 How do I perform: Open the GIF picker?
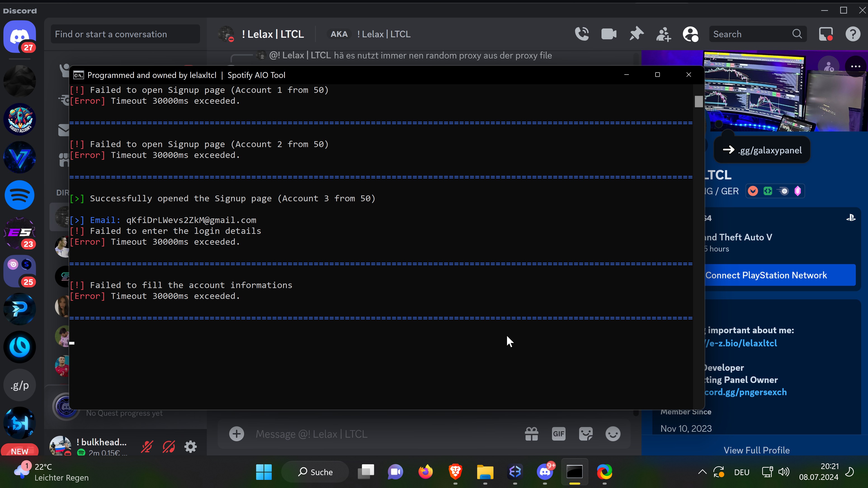[558, 434]
